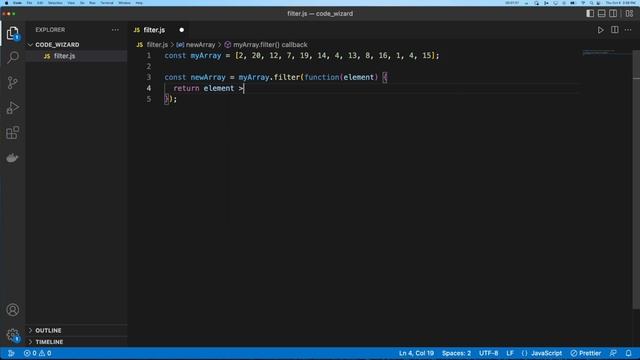This screenshot has height=360, width=640.
Task: Click the closing '});' on line 5
Action: point(171,99)
